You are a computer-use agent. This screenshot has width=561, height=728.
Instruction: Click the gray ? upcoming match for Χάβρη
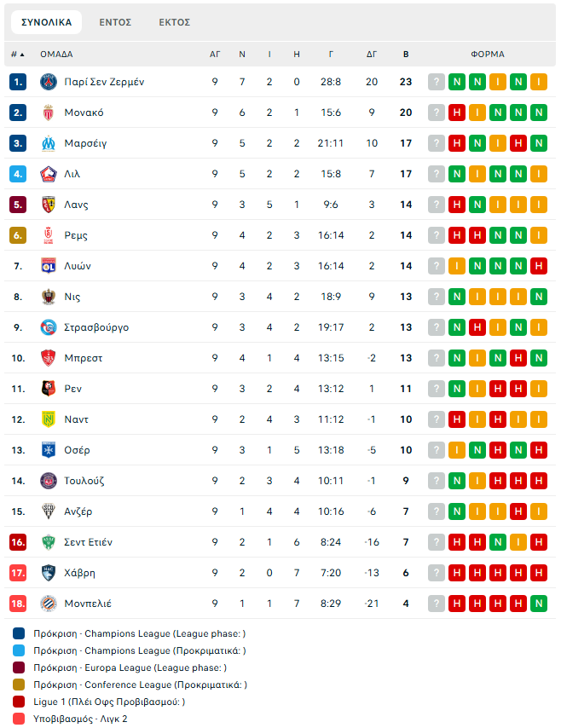coord(437,573)
